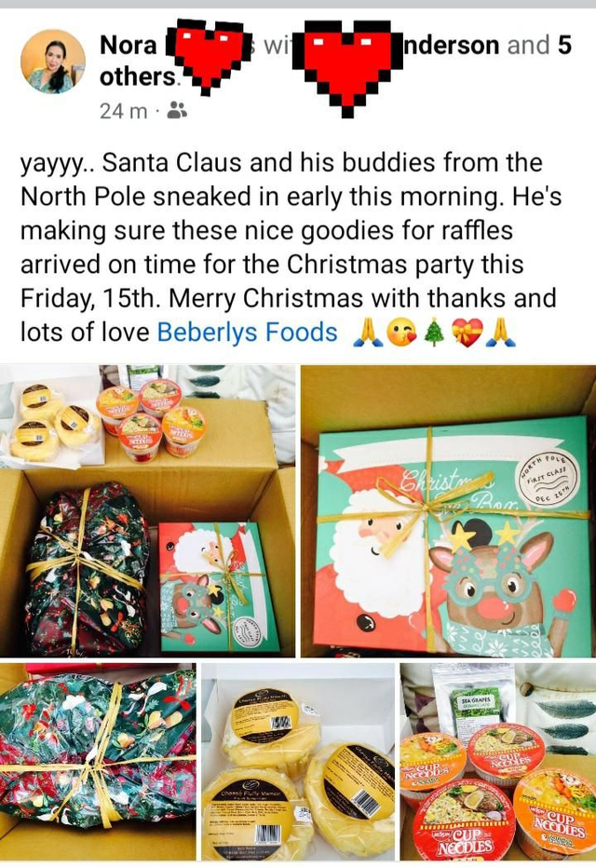596x868 pixels.
Task: Click the heart with ribbon emoji
Action: point(467,332)
